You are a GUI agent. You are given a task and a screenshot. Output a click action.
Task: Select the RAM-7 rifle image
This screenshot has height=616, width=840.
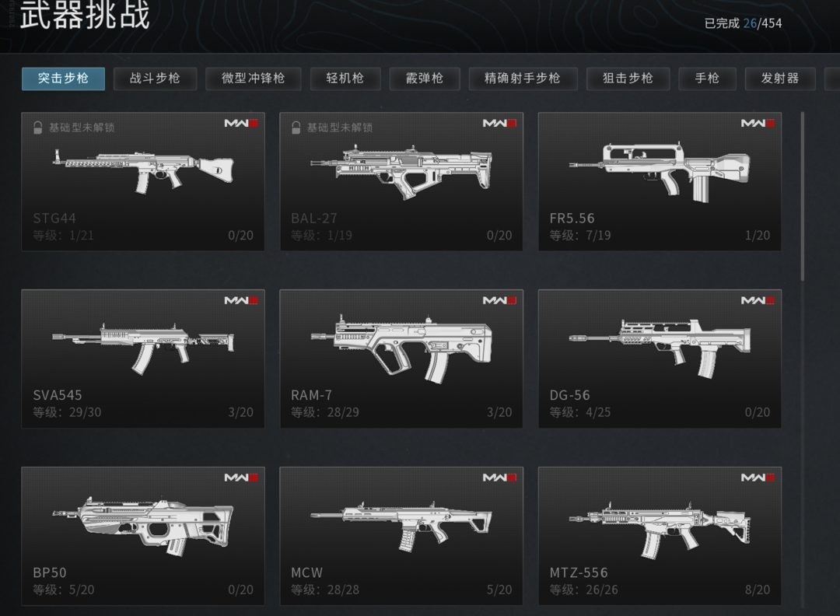[401, 348]
